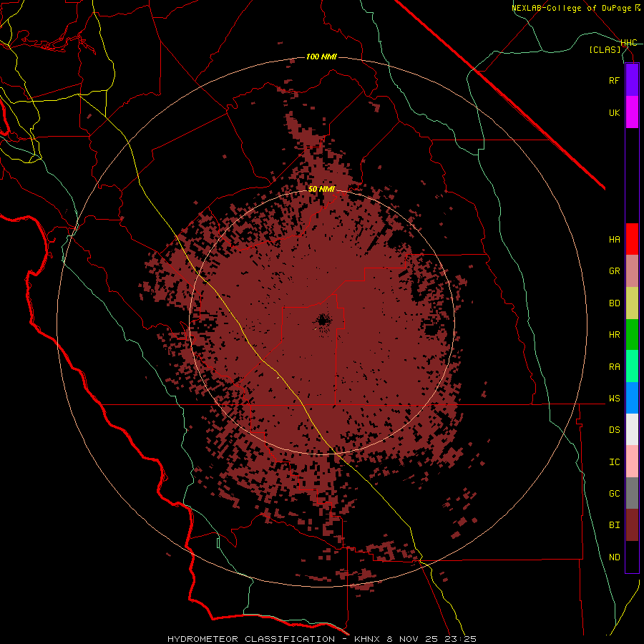Click the WS blue legend swatch
644x644 pixels.
point(632,398)
